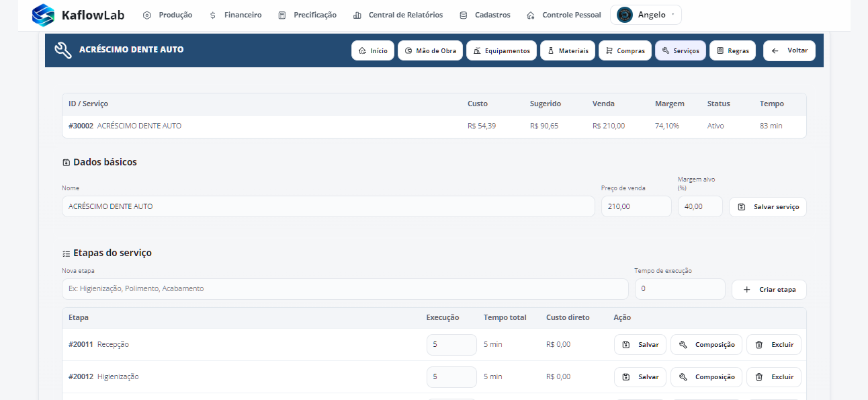The image size is (868, 400).
Task: Click the KaflowLab logo icon
Action: pos(43,15)
